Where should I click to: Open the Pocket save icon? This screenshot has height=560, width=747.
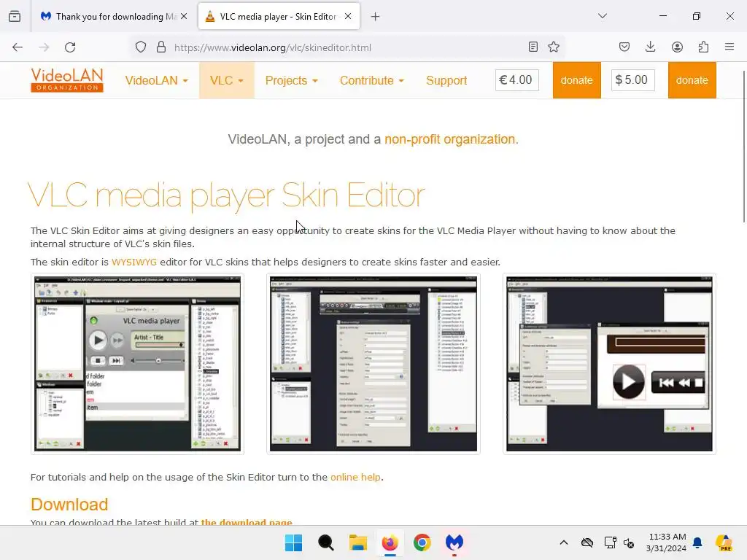point(624,47)
